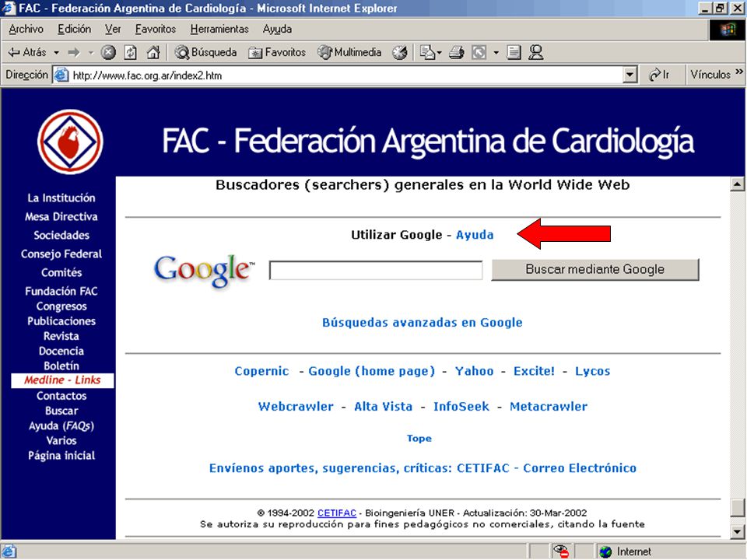The image size is (747, 560).
Task: Open the Metacrawler link
Action: point(549,406)
